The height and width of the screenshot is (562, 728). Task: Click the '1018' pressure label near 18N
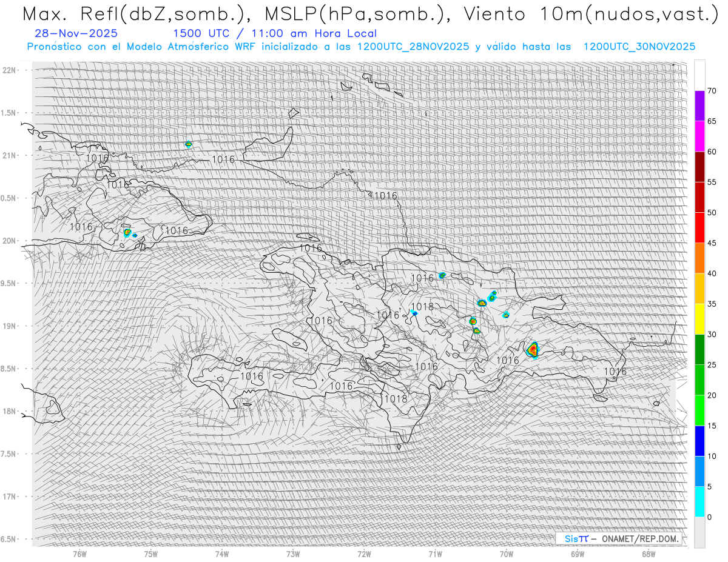click(x=396, y=399)
